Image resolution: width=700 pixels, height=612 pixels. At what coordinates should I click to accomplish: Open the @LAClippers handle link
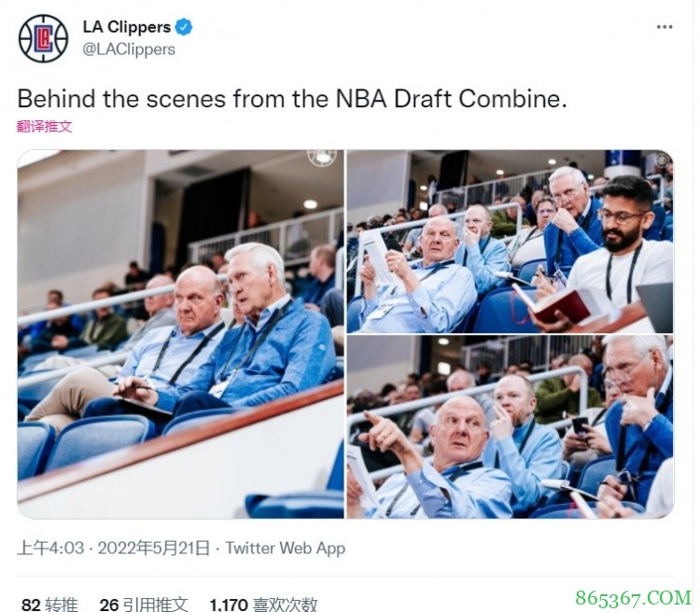coord(129,49)
